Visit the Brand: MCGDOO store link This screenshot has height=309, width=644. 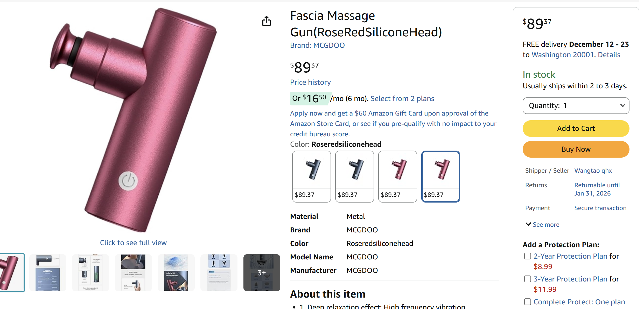click(x=317, y=45)
